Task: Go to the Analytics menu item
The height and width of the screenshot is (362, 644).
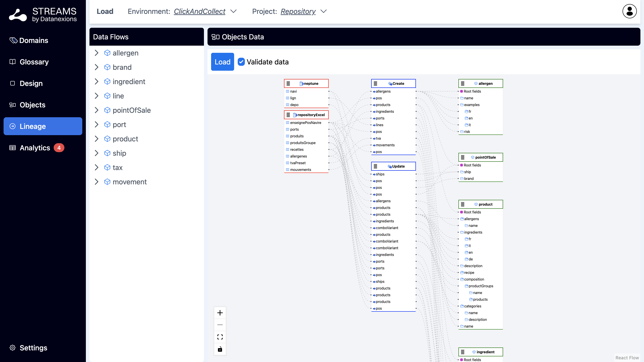Action: 35,148
